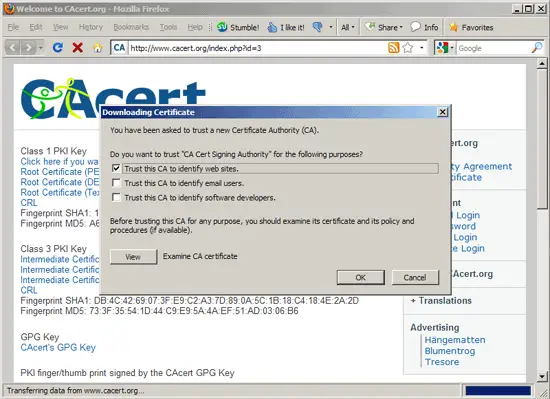Screen dimensions: 550x399
Task: Click the CA site identity icon
Action: [119, 48]
